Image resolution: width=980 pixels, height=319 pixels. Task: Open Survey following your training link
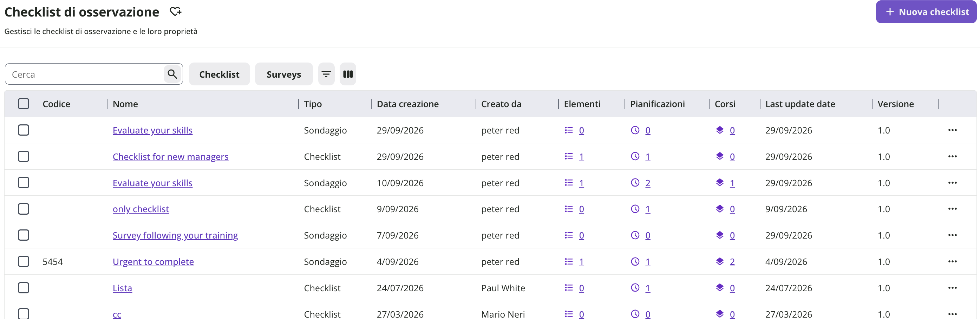[x=175, y=235]
